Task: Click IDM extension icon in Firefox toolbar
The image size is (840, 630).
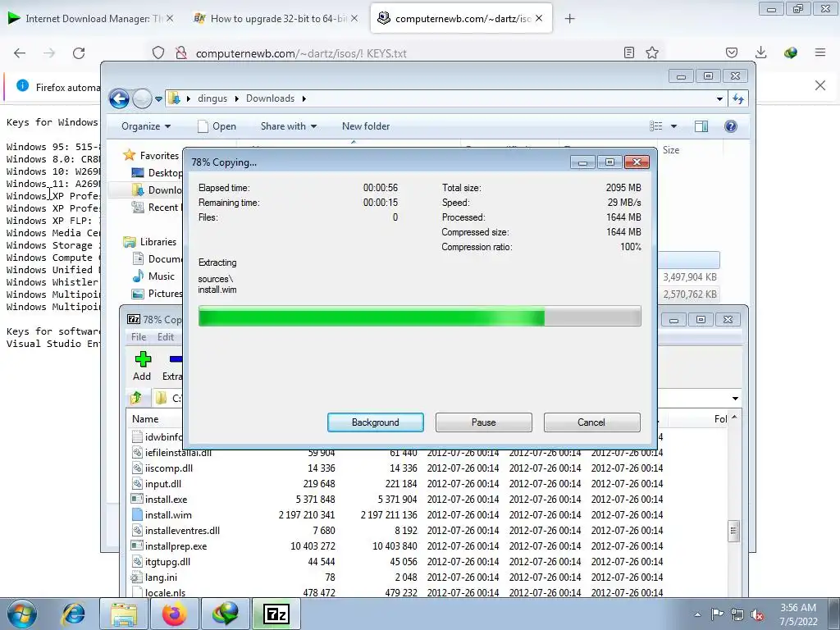Action: tap(790, 52)
